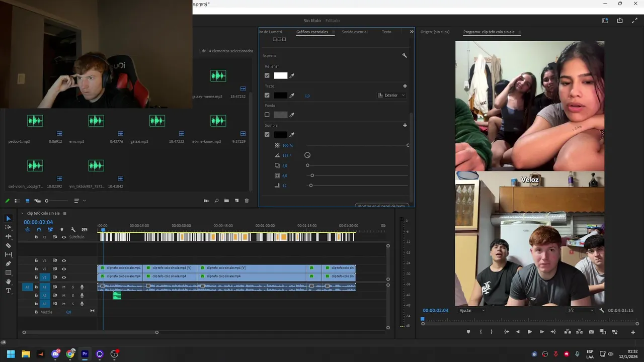Screen dimensions: 644x362
Task: Select the Type tool
Action: [x=8, y=291]
